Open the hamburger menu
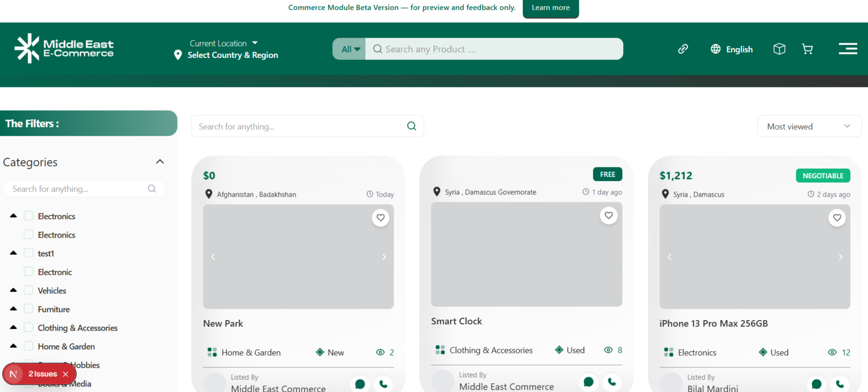Viewport: 868px width, 392px height. pos(848,49)
